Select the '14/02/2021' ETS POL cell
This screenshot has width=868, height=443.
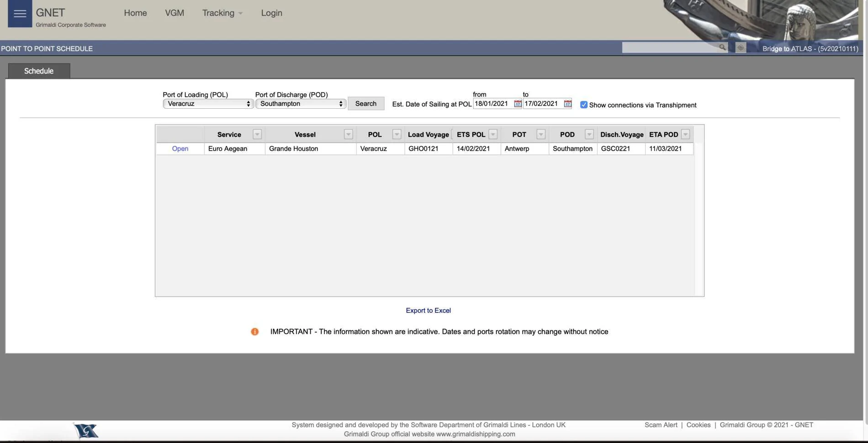coord(476,148)
